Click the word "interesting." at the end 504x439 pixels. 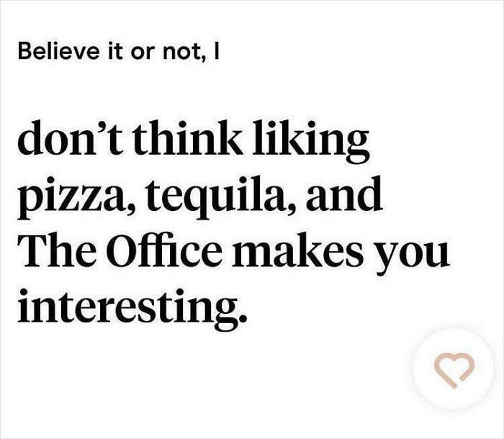click(132, 308)
